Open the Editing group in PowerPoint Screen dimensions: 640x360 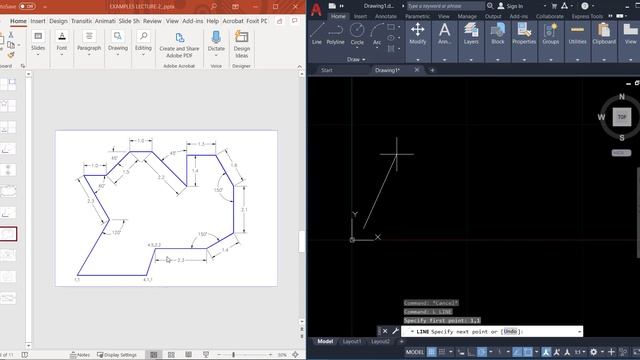[143, 43]
